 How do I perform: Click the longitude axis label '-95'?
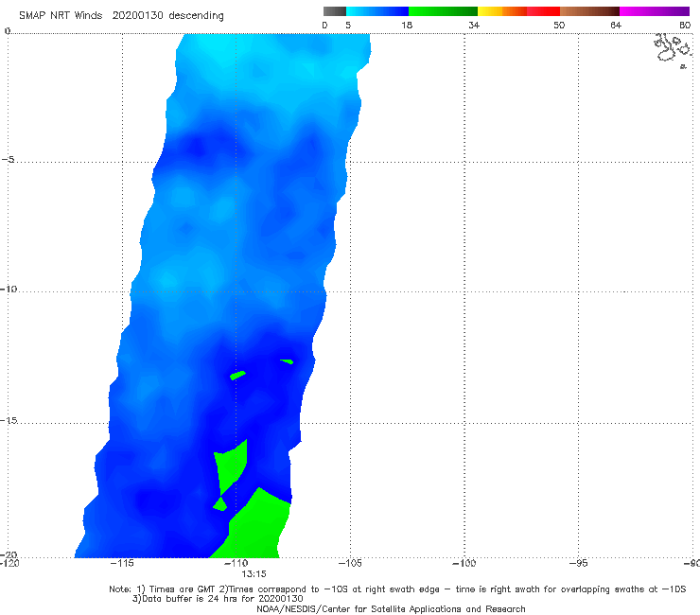(579, 563)
